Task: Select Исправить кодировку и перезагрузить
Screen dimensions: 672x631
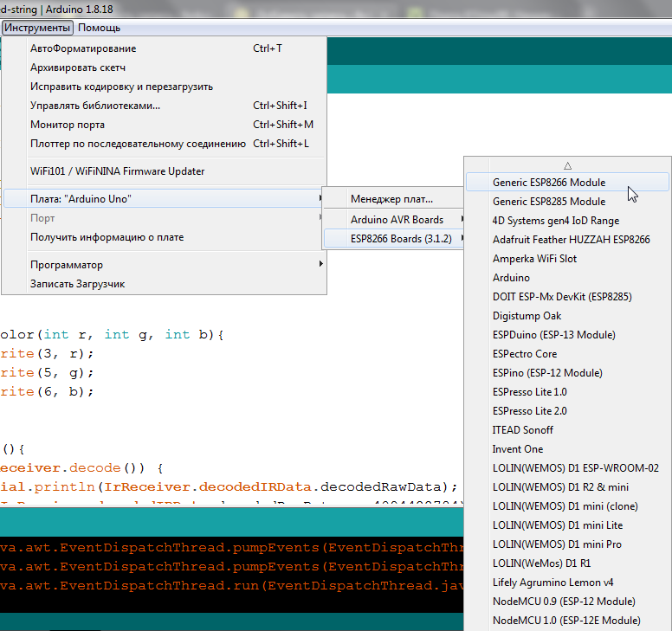Action: click(x=165, y=87)
